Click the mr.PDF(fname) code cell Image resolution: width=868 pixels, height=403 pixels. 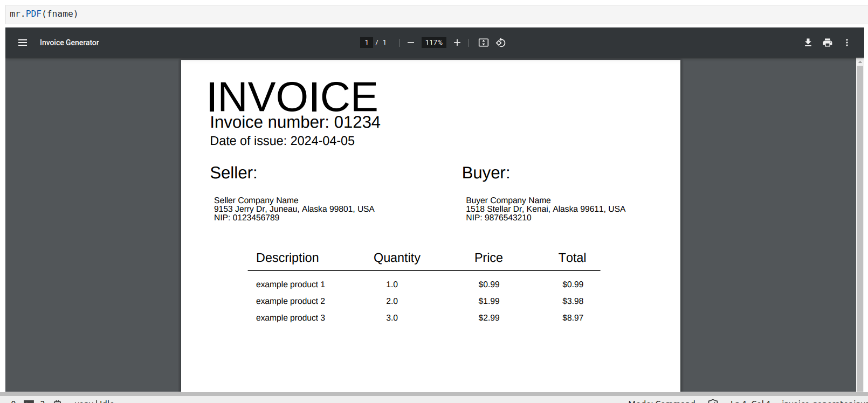[437, 14]
